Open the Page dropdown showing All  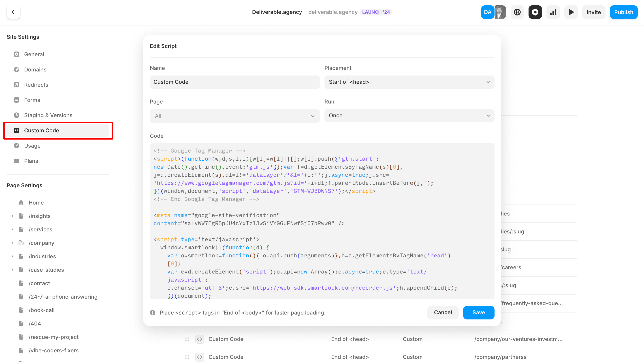point(235,116)
